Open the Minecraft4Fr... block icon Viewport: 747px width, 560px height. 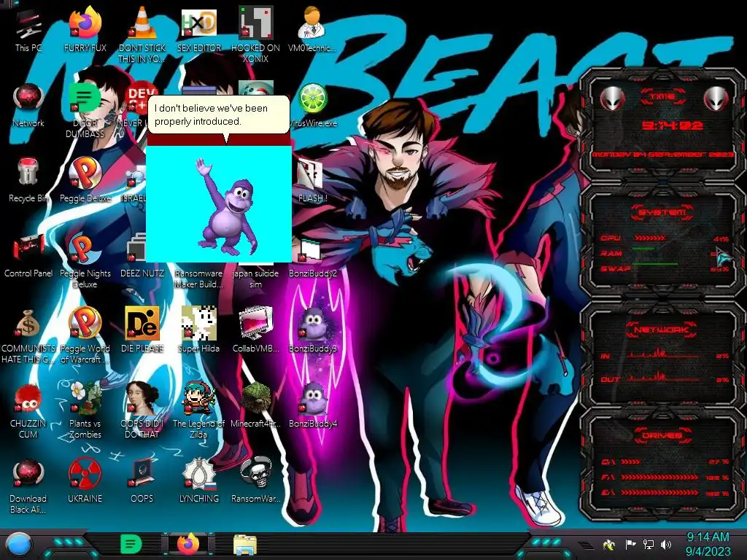pyautogui.click(x=256, y=405)
